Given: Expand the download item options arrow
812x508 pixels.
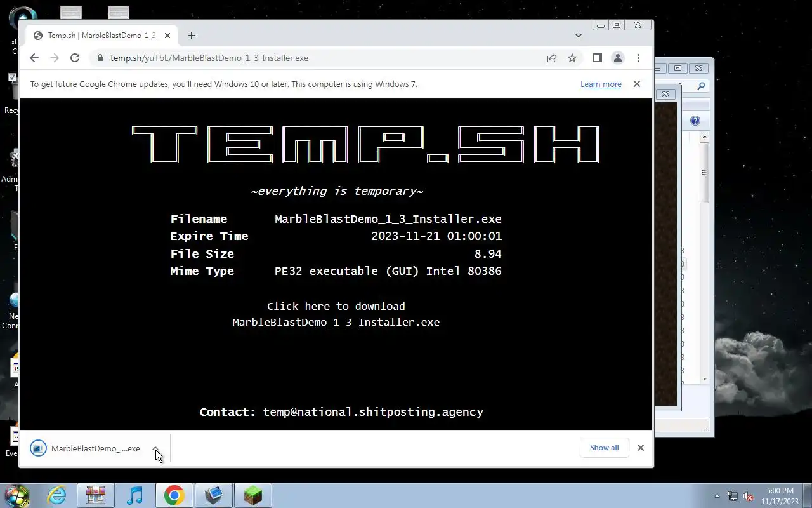Looking at the screenshot, I should pyautogui.click(x=157, y=448).
